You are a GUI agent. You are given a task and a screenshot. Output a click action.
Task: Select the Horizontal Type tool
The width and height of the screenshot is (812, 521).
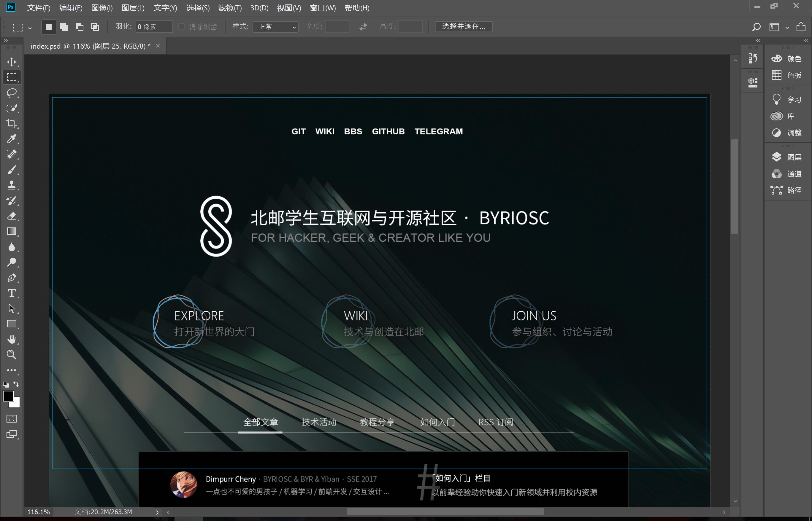[12, 293]
